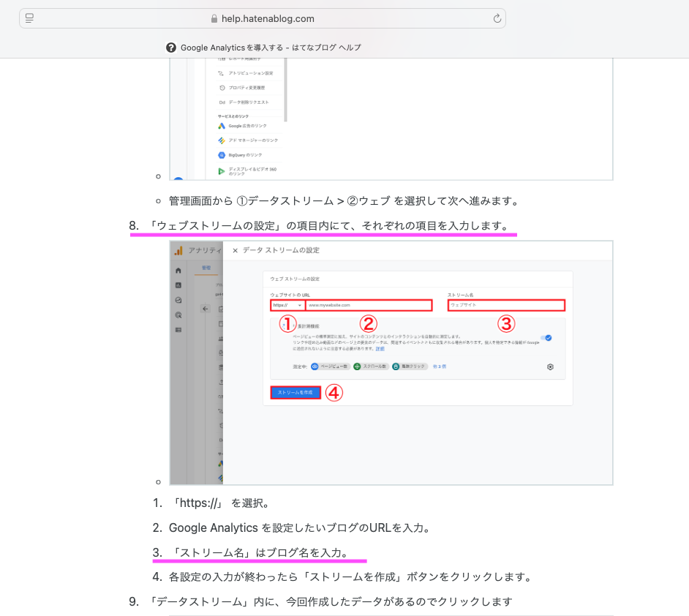
Task: Click the Reports chart icon in sidebar
Action: coord(178,285)
